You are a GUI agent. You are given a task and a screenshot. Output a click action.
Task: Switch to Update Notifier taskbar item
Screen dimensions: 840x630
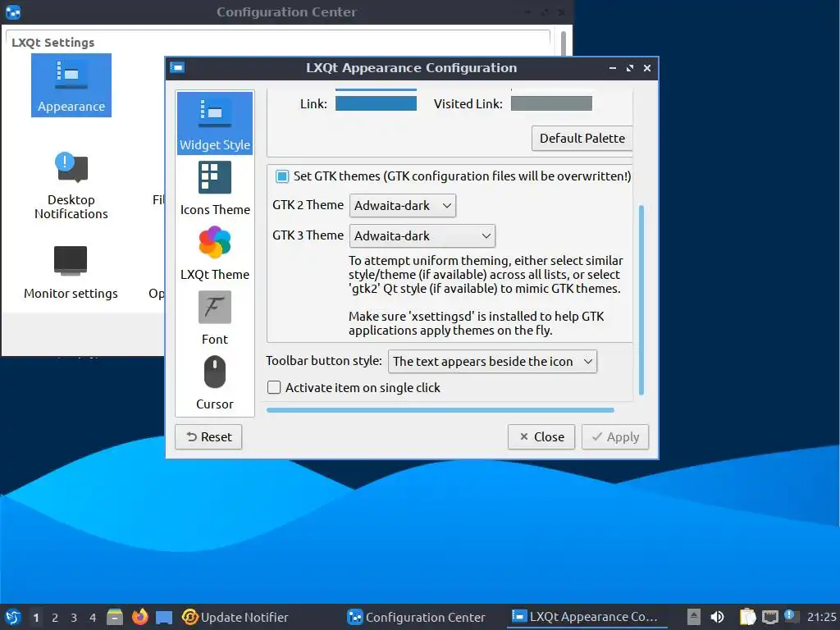[235, 617]
